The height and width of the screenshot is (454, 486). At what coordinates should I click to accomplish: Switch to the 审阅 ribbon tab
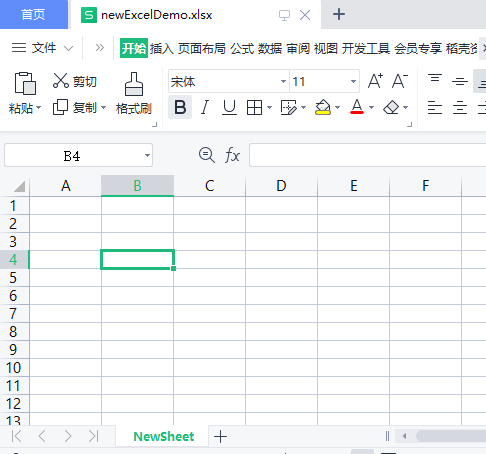(x=298, y=49)
